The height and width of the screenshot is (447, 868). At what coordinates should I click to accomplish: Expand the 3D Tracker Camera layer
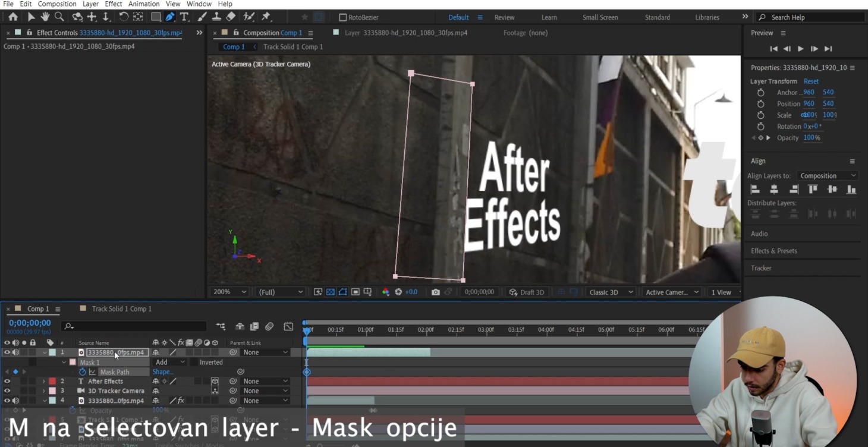click(x=43, y=391)
